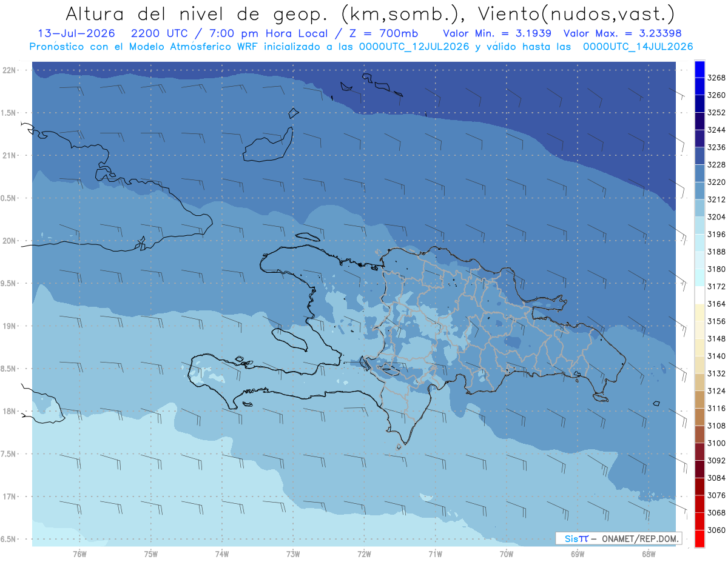728x562 pixels.
Task: Click the '3148' color scale value
Action: pos(716,338)
